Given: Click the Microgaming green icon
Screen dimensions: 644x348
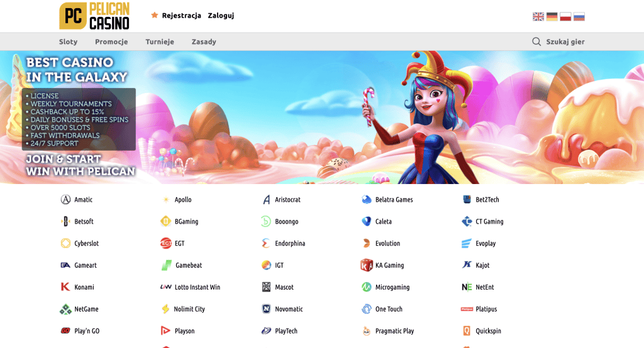Looking at the screenshot, I should pos(367,287).
